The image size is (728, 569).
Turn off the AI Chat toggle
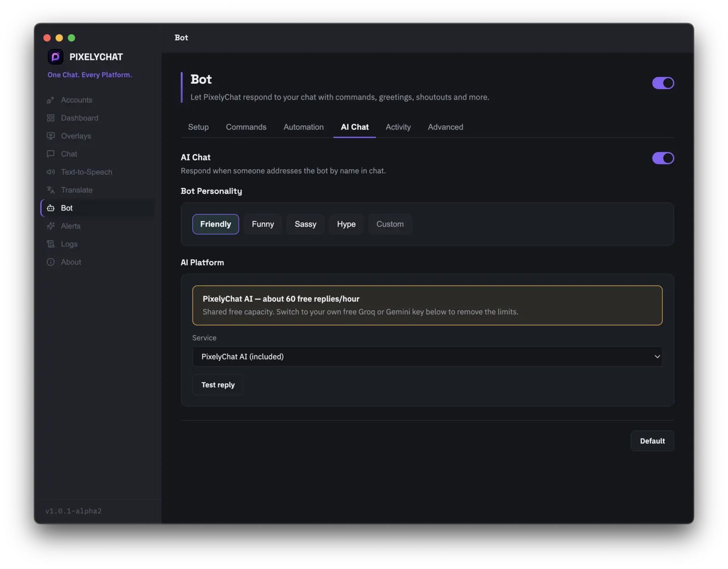[663, 158]
